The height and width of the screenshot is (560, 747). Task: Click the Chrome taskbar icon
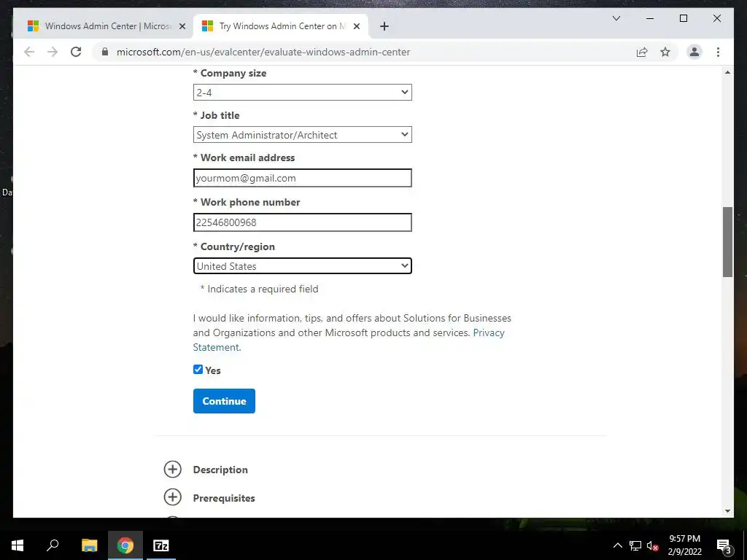pos(125,545)
